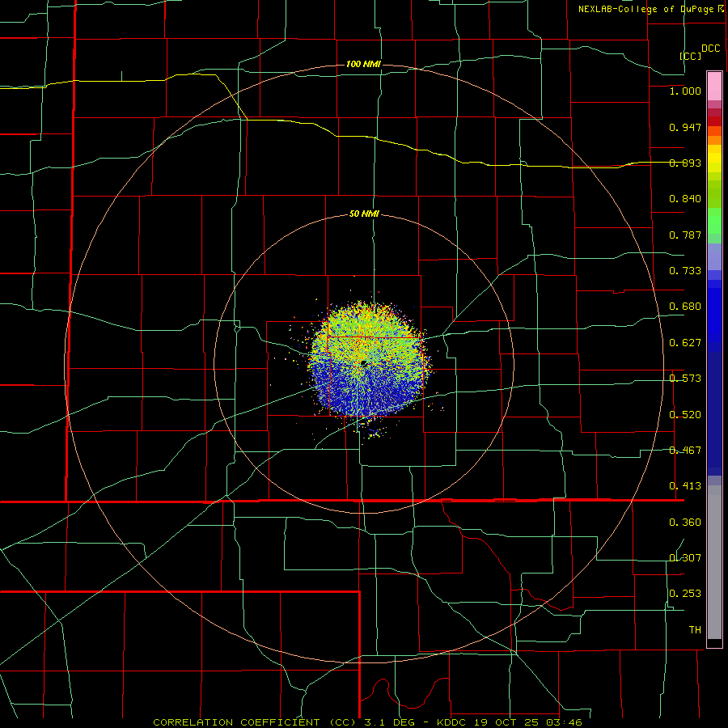The width and height of the screenshot is (728, 728).
Task: Click the [CC] product label
Action: (691, 56)
